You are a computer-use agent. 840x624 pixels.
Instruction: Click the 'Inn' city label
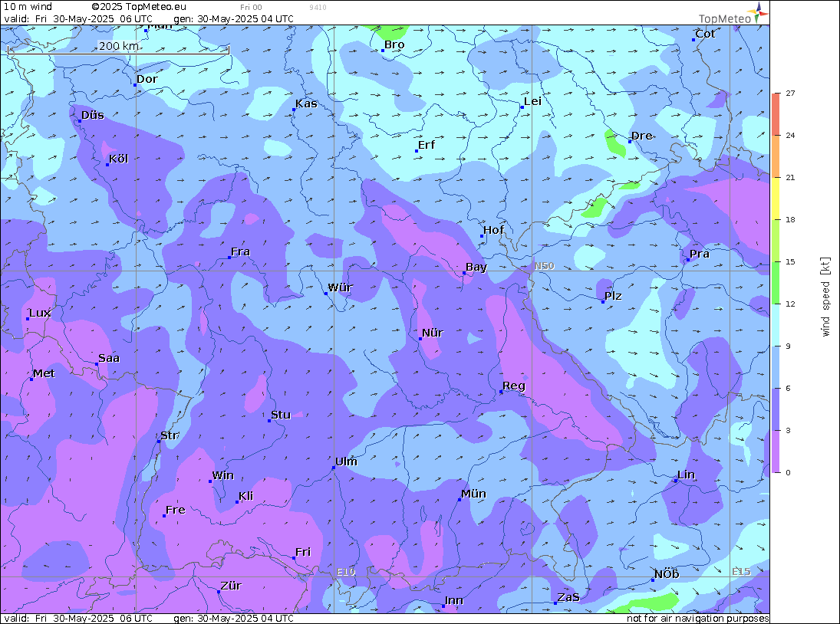point(453,600)
